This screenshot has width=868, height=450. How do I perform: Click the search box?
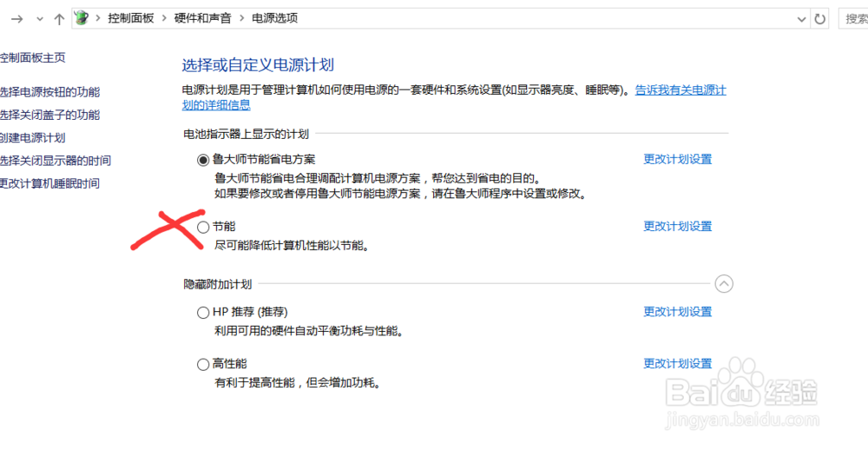click(853, 19)
